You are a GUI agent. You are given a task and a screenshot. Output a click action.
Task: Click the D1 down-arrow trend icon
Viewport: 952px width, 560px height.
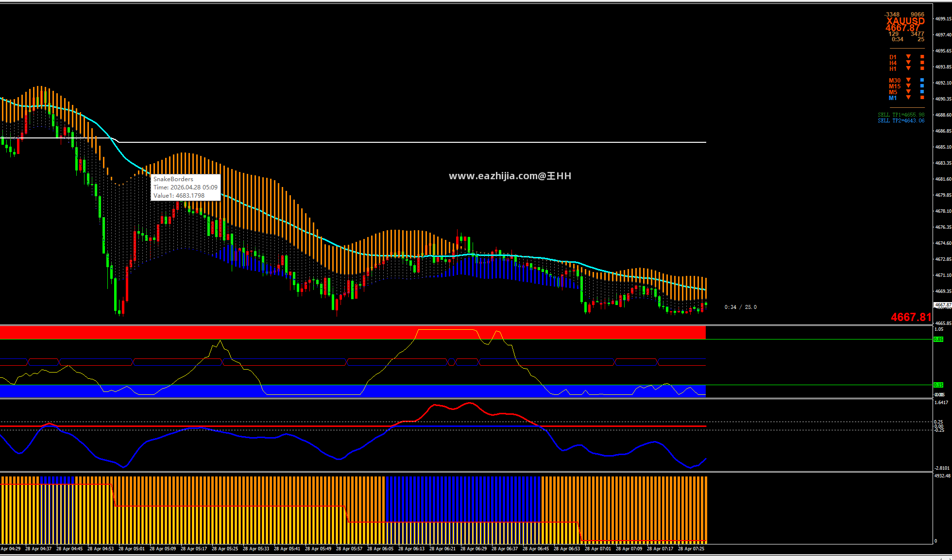tap(908, 57)
